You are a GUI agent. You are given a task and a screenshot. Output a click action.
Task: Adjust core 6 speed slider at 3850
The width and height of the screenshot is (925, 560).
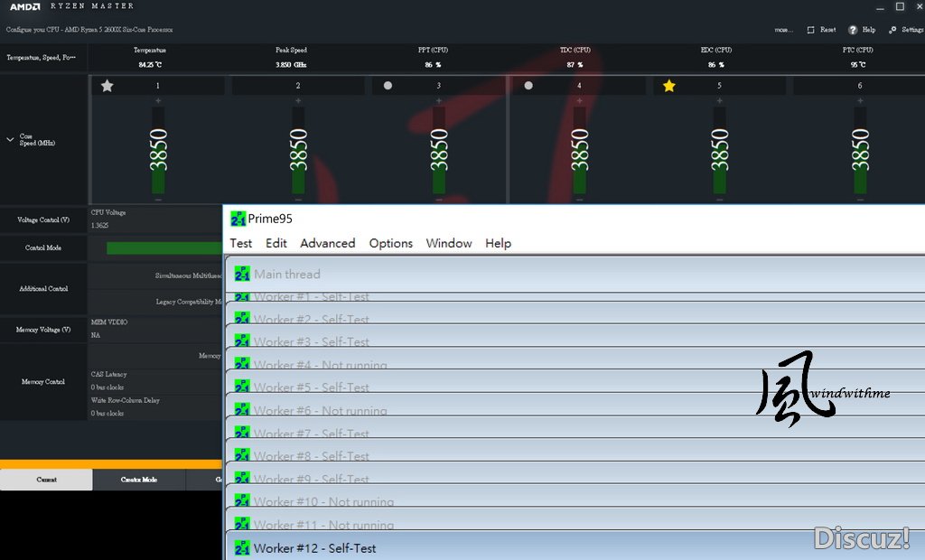click(x=860, y=151)
